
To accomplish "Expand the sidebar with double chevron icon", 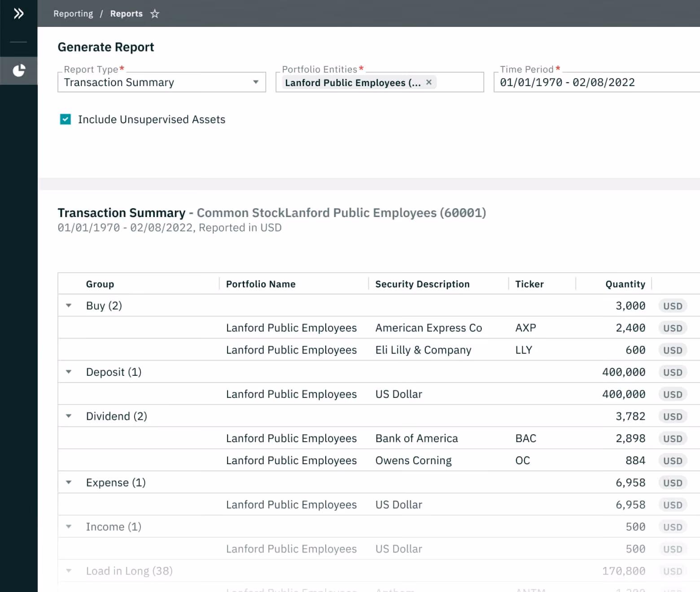I will pos(18,13).
